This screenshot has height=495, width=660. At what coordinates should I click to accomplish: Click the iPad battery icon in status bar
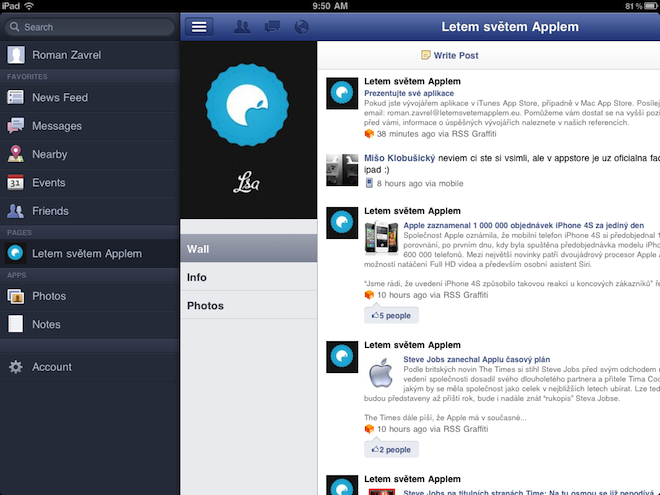point(651,6)
